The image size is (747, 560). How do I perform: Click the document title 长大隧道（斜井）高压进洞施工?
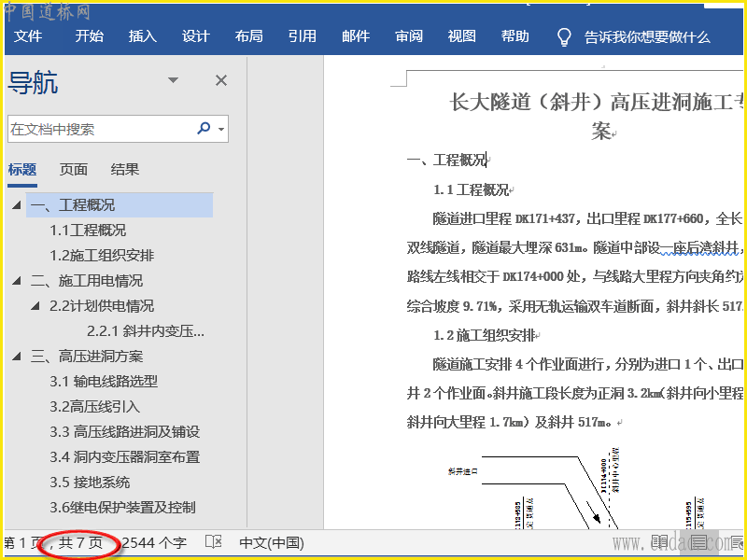(x=596, y=103)
